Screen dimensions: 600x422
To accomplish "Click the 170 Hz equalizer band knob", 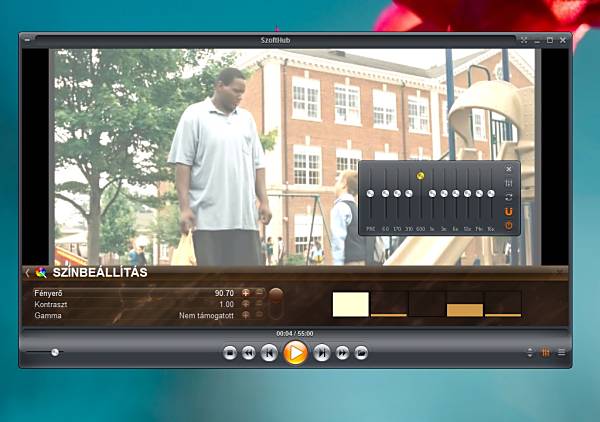I will point(397,194).
